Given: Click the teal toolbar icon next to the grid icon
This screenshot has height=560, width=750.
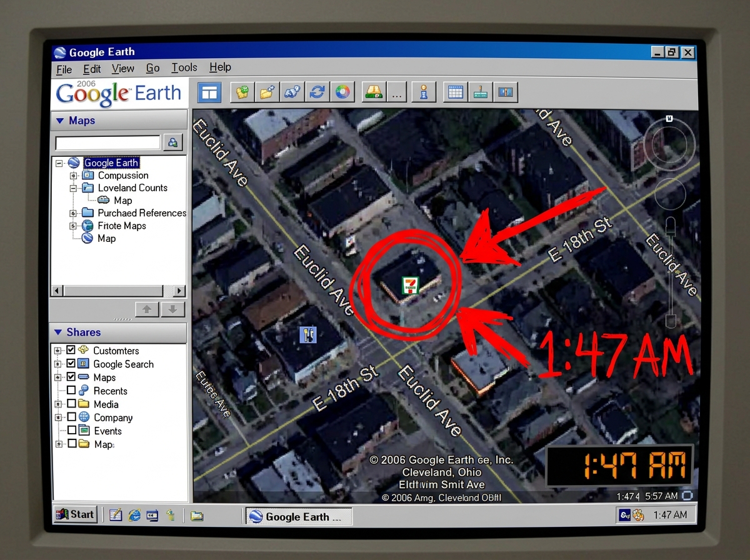Looking at the screenshot, I should [x=481, y=92].
